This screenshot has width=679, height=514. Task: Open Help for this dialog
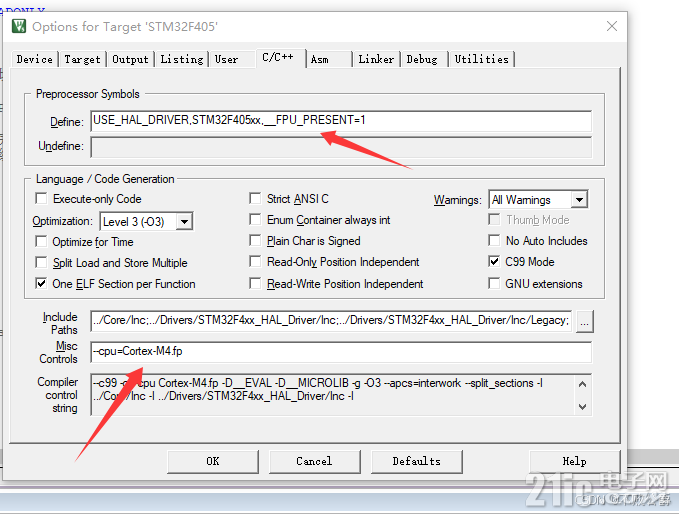click(x=574, y=462)
